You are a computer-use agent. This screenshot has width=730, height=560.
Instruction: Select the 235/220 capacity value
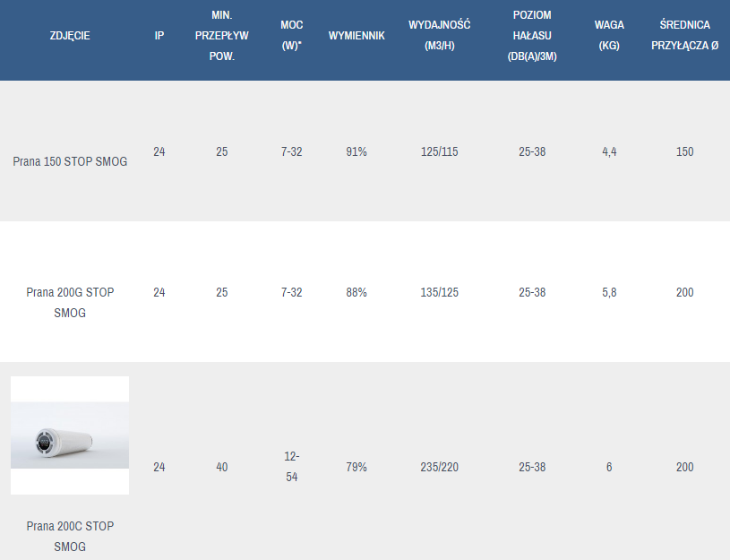440,467
